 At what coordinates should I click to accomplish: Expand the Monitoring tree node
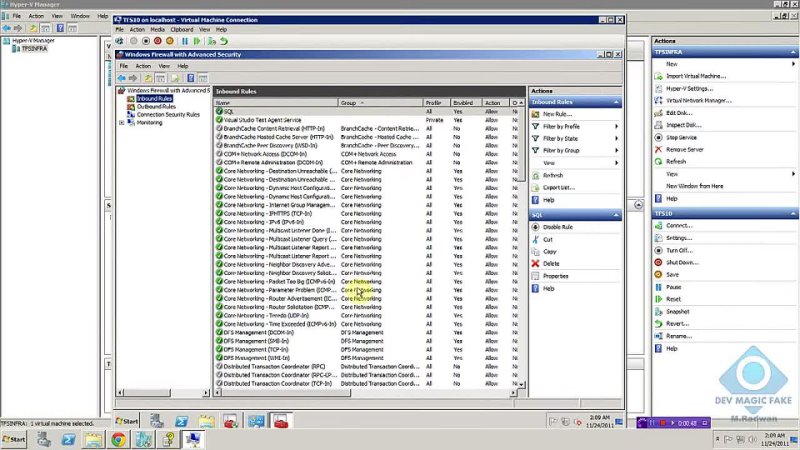coord(121,123)
